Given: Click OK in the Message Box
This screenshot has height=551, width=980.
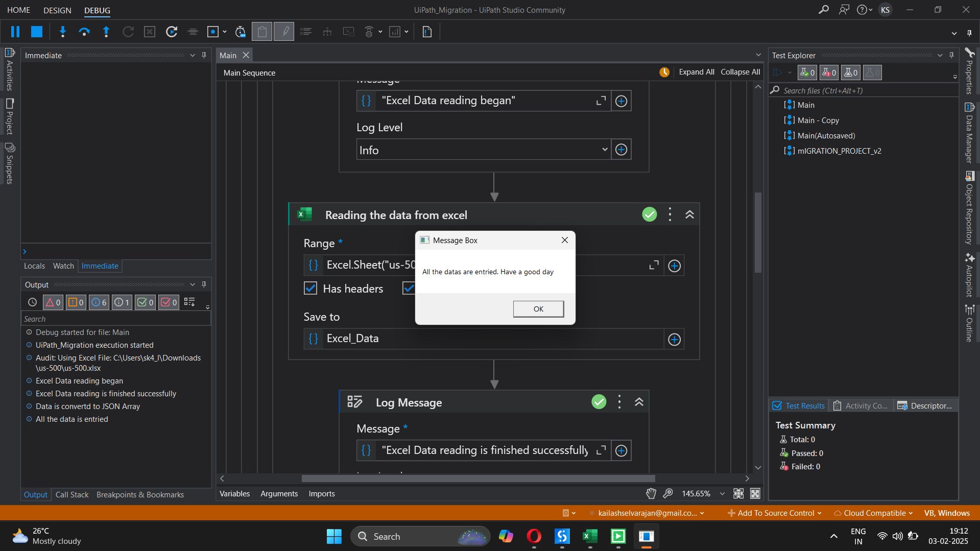Looking at the screenshot, I should pyautogui.click(x=538, y=308).
